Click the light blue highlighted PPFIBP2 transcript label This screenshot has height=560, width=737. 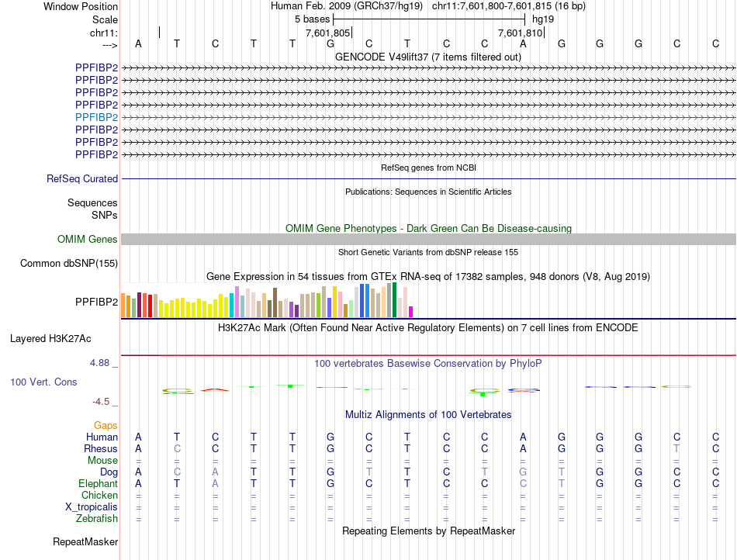[x=96, y=117]
